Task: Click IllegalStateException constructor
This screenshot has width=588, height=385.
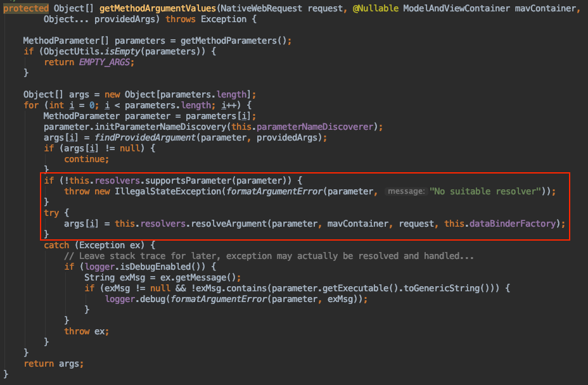Action: point(168,191)
